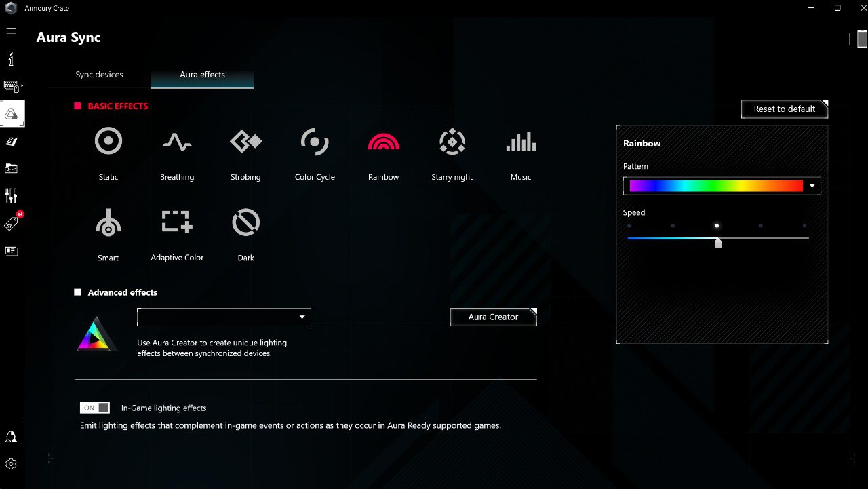Image resolution: width=868 pixels, height=489 pixels.
Task: Click the Aura Sync sidebar icon
Action: tap(12, 114)
